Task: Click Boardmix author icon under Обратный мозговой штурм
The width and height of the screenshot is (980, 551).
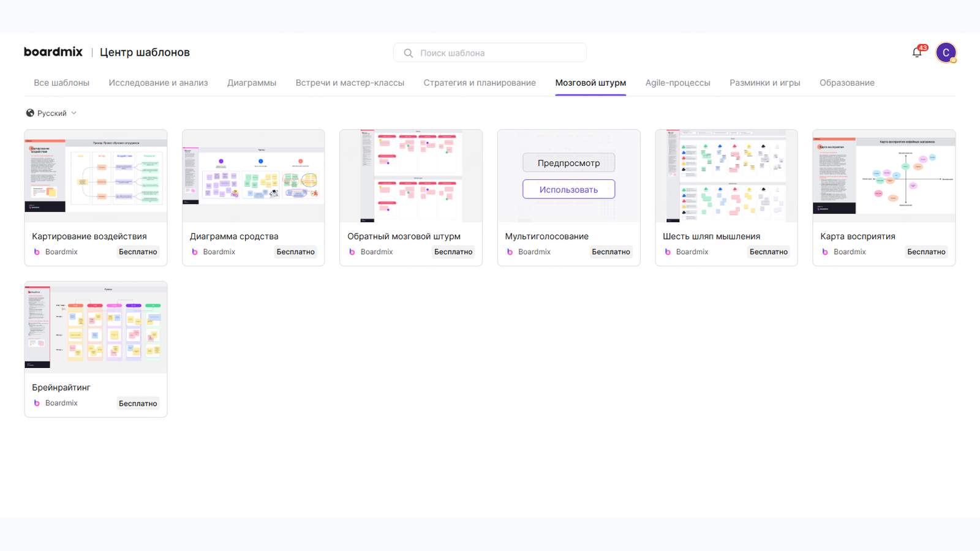Action: pyautogui.click(x=352, y=252)
